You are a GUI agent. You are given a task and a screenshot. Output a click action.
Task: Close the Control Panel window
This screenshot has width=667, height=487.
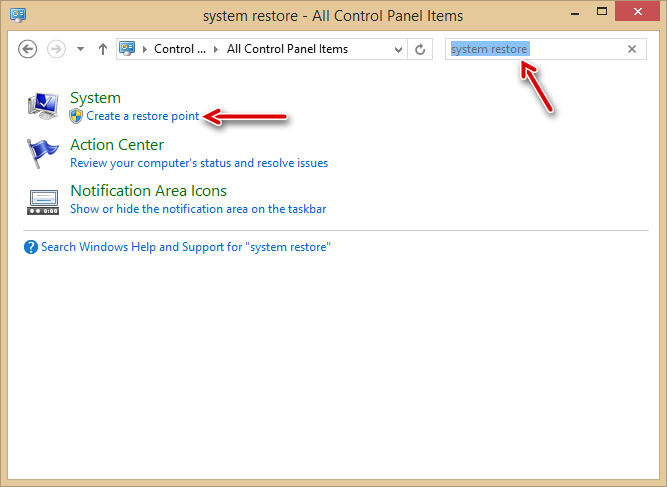[x=638, y=11]
